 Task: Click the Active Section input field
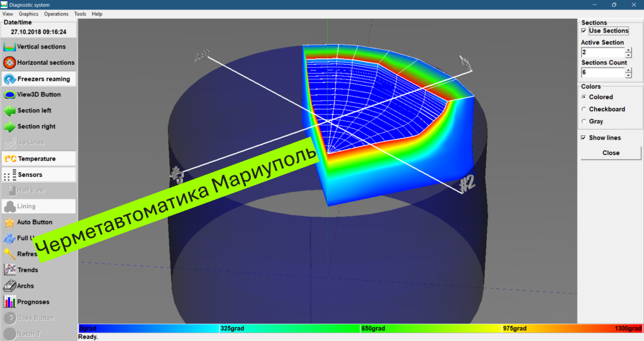(603, 52)
